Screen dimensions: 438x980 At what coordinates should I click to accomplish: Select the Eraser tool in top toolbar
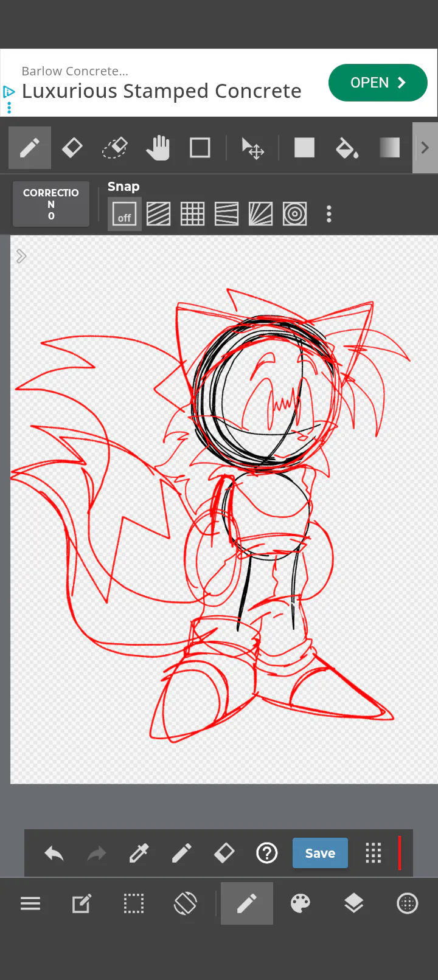[x=72, y=148]
